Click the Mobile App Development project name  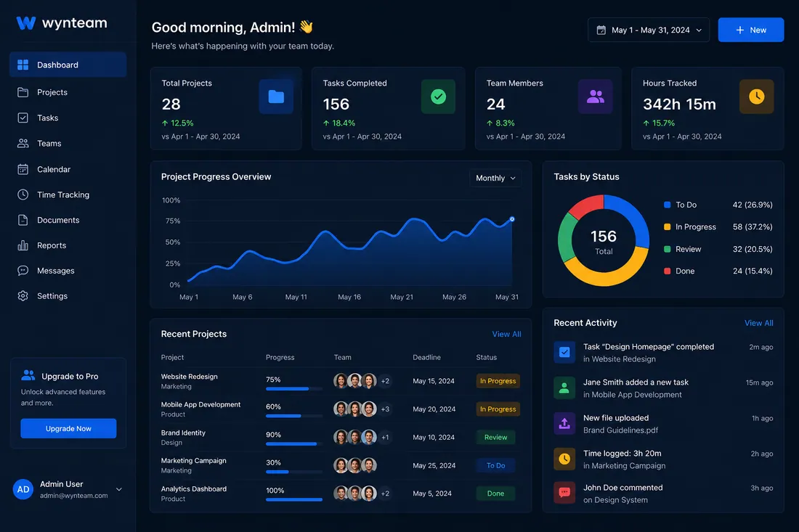click(x=200, y=405)
